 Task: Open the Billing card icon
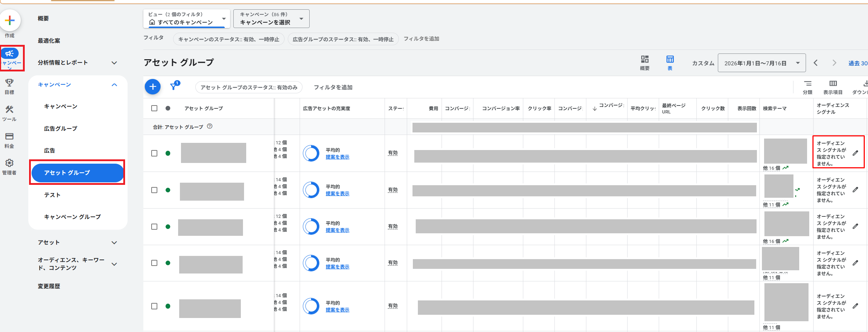[x=9, y=136]
